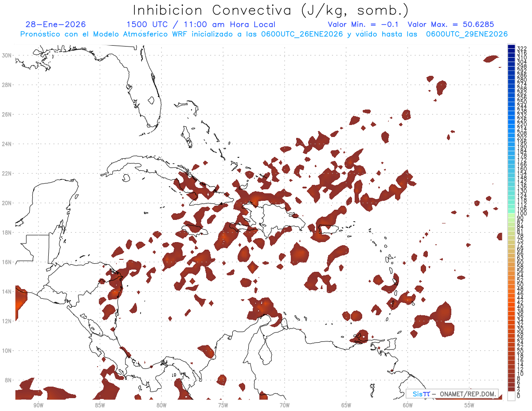Click "Pronóstico con el Modelo Atmósferico WRF" text
The width and height of the screenshot is (532, 411).
pyautogui.click(x=104, y=34)
